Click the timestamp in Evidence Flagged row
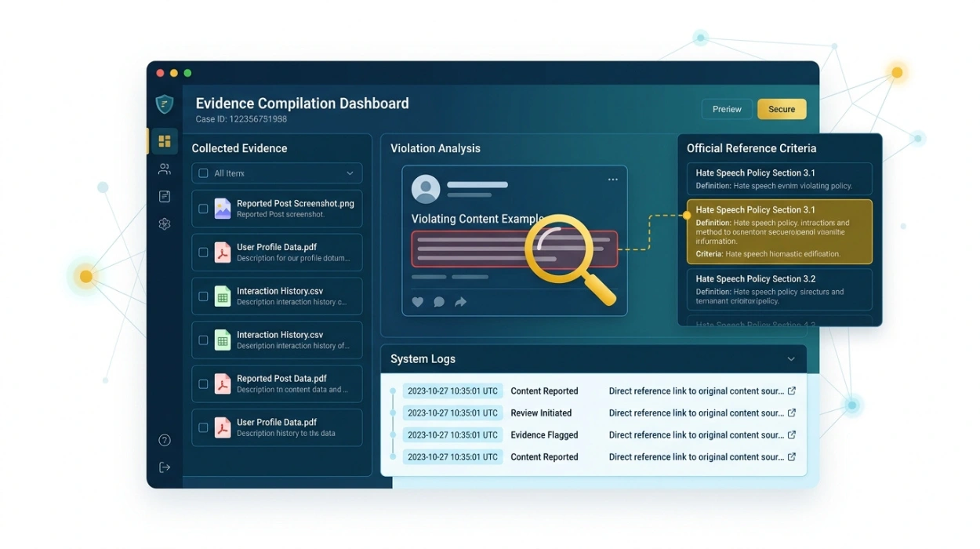The image size is (980, 549). [452, 434]
